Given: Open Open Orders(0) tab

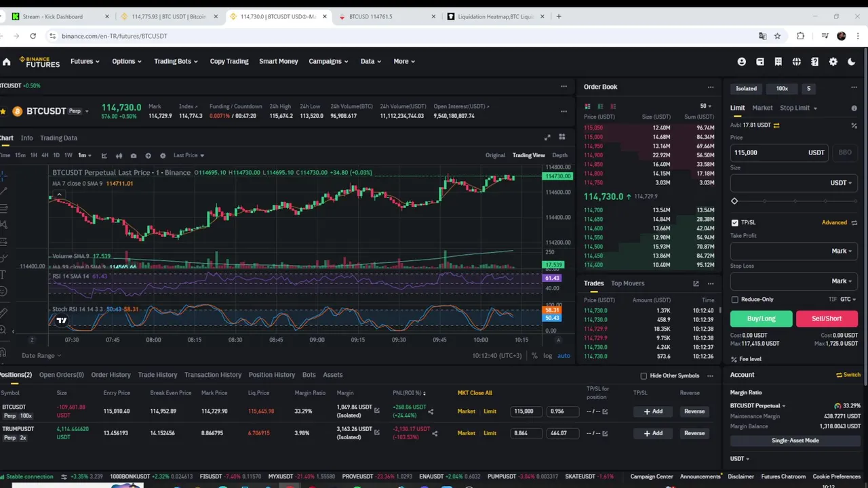Looking at the screenshot, I should [x=61, y=375].
